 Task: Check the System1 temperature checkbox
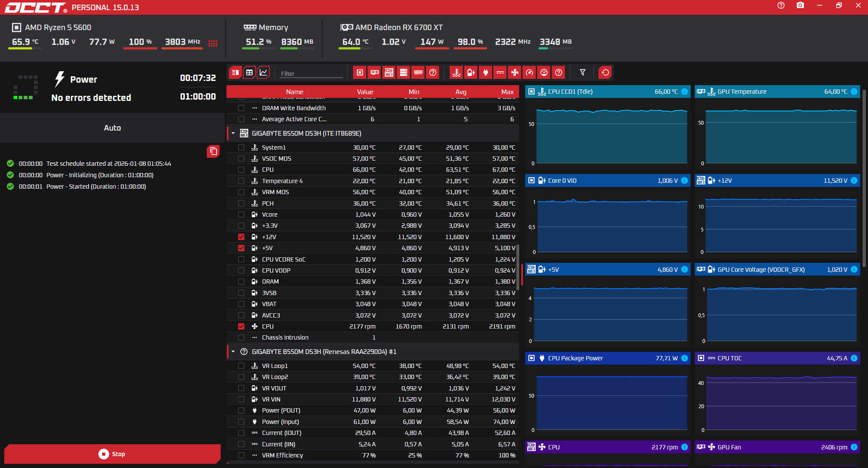[241, 148]
